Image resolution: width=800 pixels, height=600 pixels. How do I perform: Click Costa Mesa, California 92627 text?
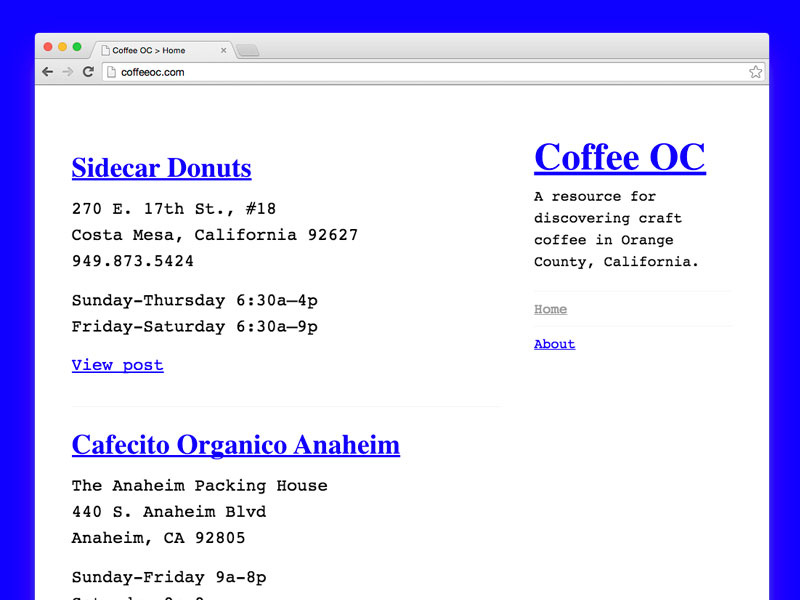pyautogui.click(x=215, y=235)
